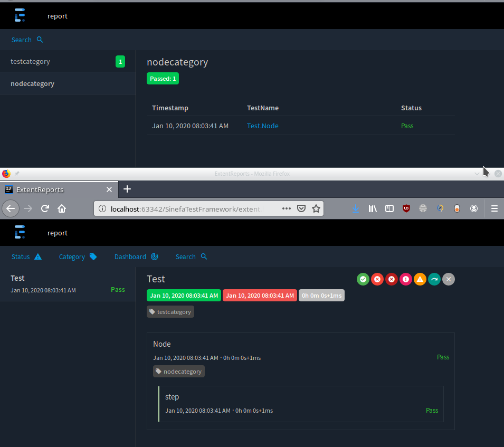Screen dimensions: 504x447
Task: Click the orange pill extension icon in toolbar
Action: point(457,208)
